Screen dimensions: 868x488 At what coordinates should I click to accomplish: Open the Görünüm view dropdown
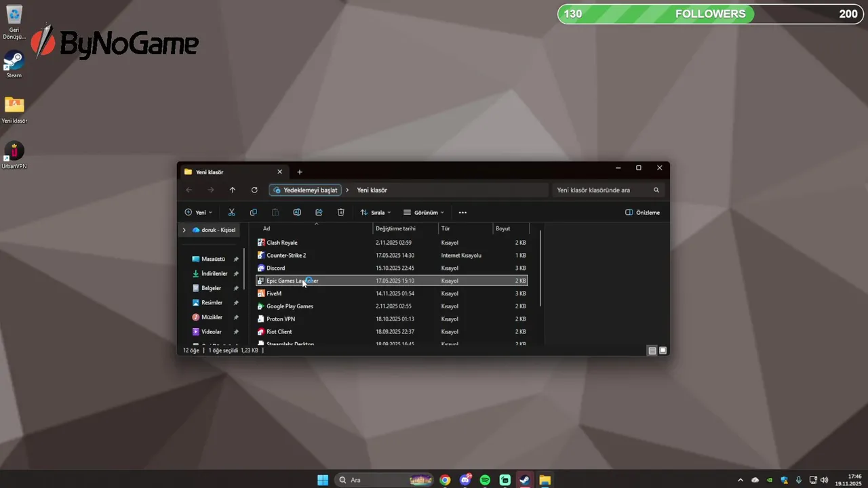[424, 212]
